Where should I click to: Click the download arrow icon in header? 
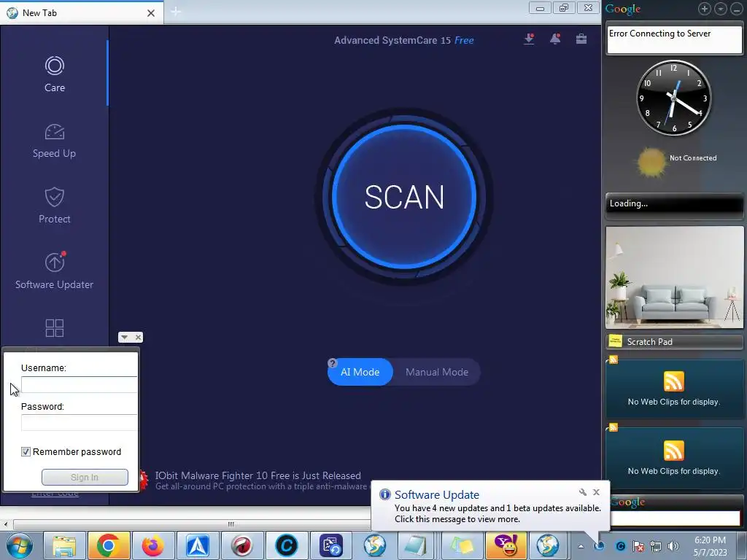coord(529,39)
